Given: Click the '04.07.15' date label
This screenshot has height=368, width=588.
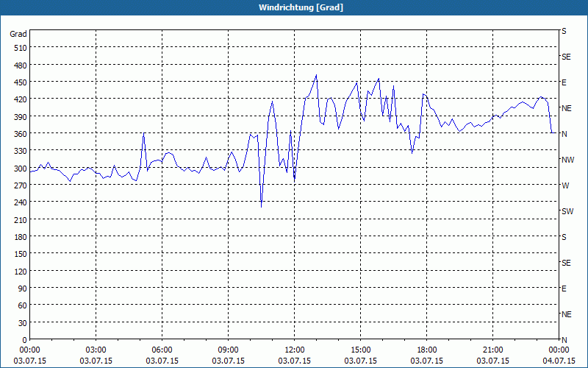Looking at the screenshot, I should [559, 361].
